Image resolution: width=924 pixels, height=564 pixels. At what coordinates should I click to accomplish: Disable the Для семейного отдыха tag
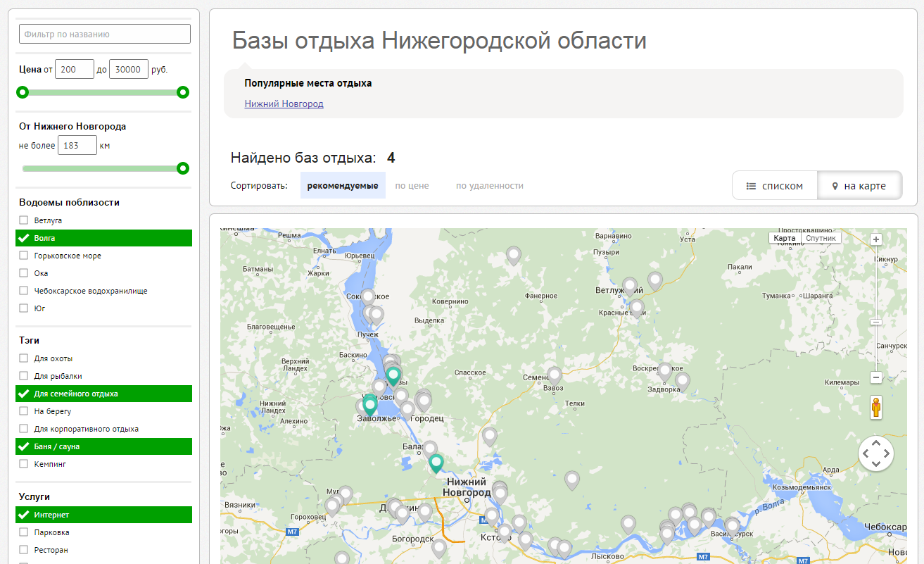103,394
